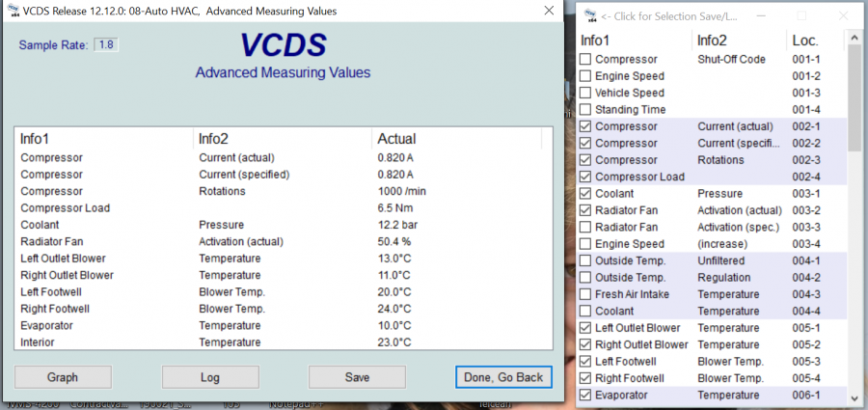Minimize the selection list window
The width and height of the screenshot is (868, 410).
click(762, 15)
